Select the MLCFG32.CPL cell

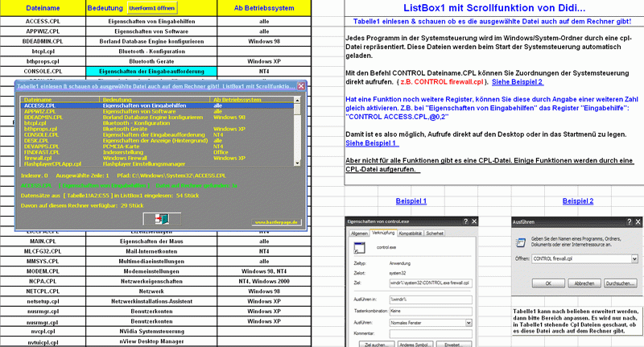point(43,251)
